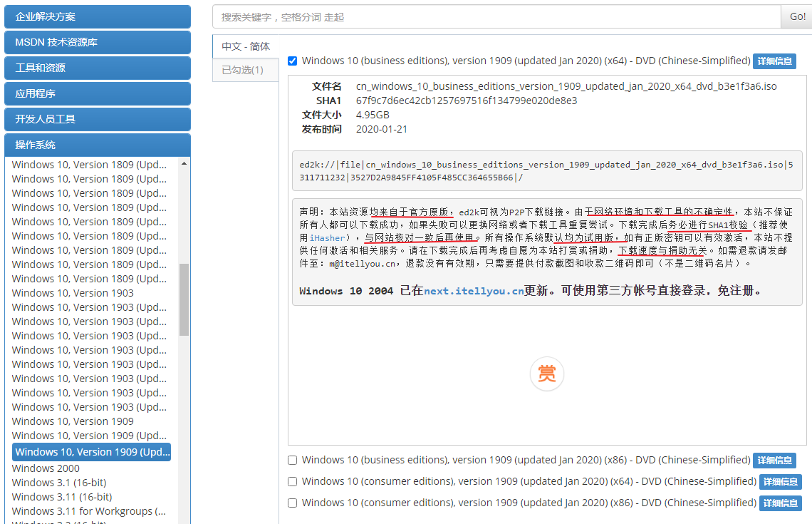Open the next.itellyou.cn link
812x524 pixels.
point(474,292)
